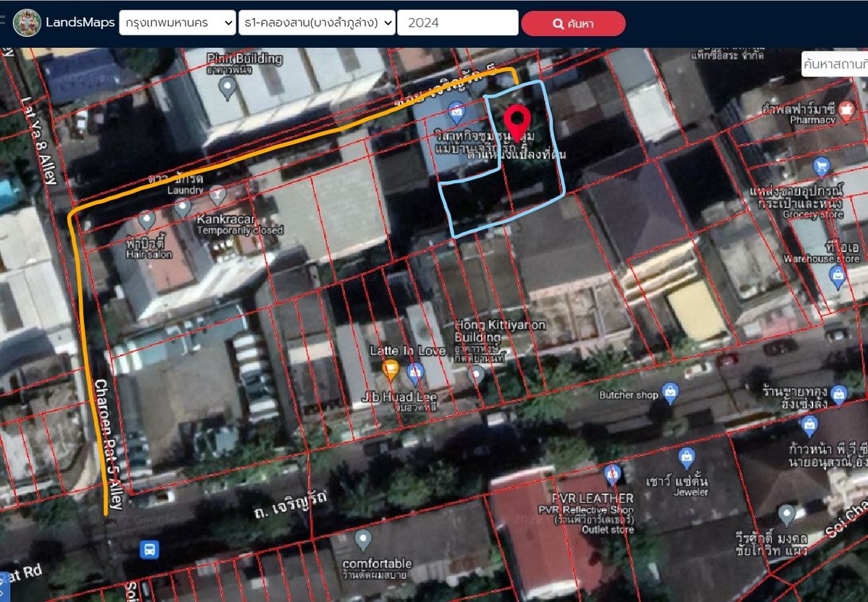The height and width of the screenshot is (602, 868).
Task: Click the comfortable shop gray pin
Action: point(363,540)
